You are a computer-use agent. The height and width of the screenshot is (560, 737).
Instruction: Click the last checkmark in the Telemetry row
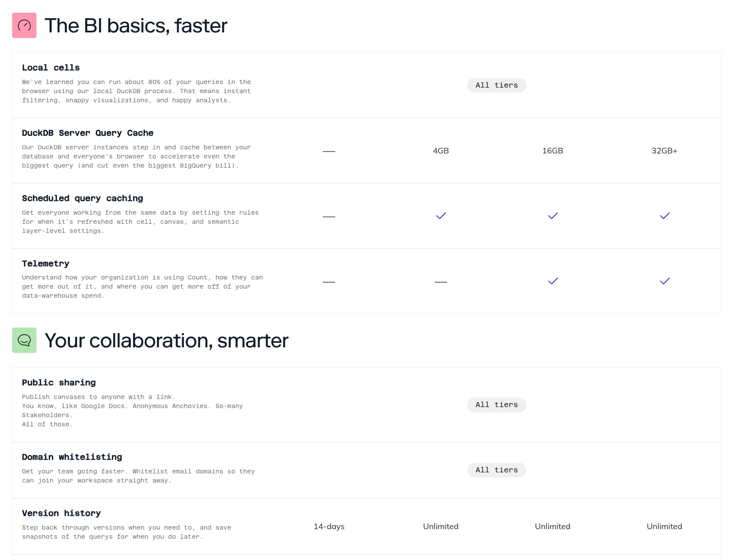[x=665, y=281]
